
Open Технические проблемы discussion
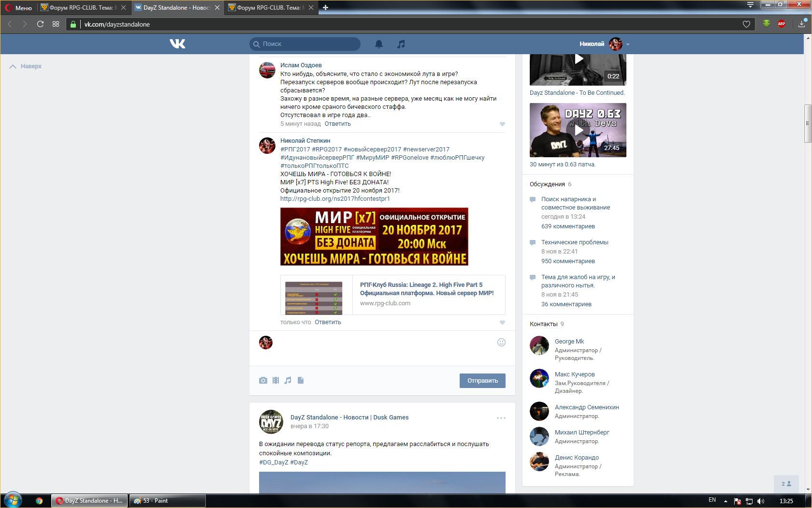click(x=575, y=242)
